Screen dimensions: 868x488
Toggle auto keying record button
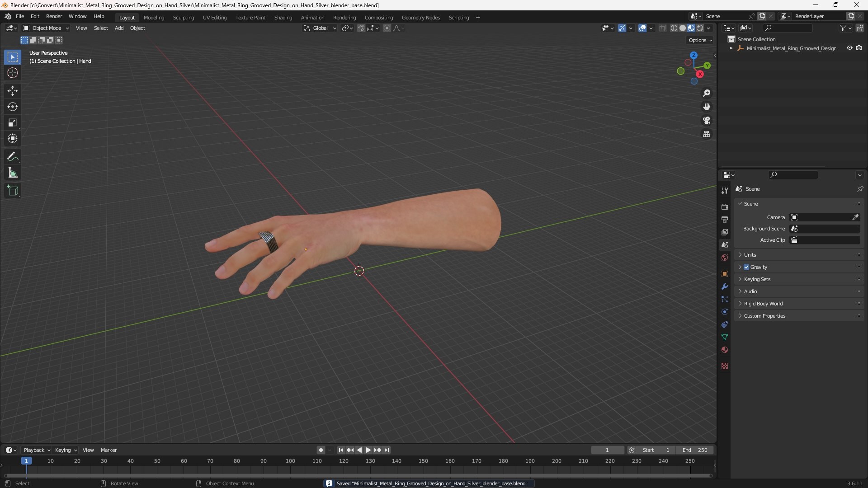click(321, 450)
